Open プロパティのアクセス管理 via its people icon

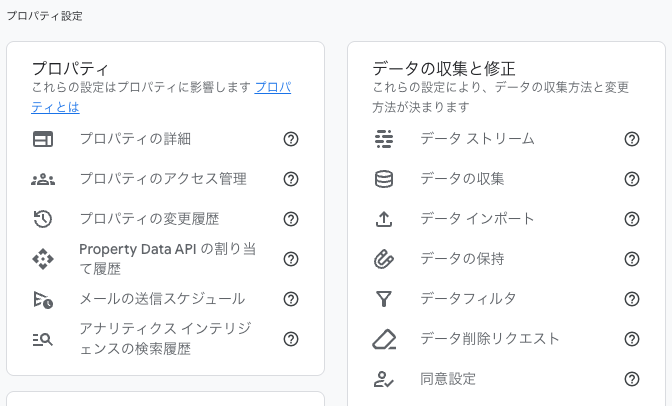click(x=43, y=179)
